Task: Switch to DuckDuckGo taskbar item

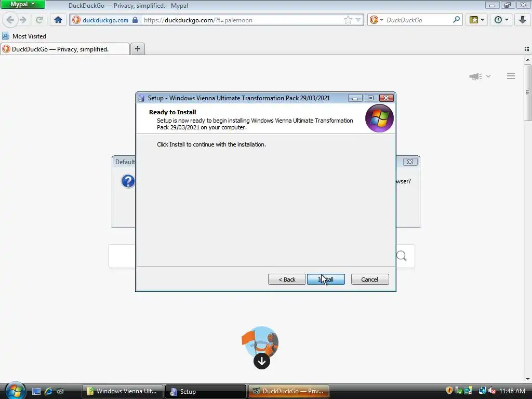Action: (289, 391)
